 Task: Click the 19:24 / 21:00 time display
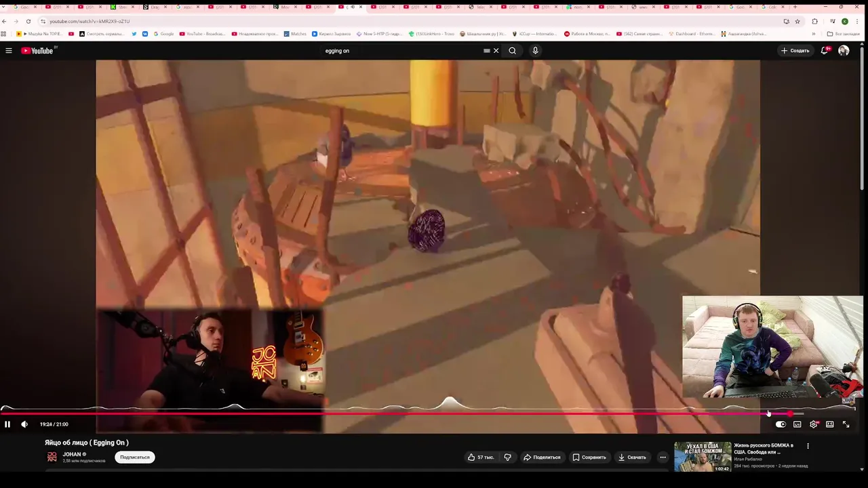[54, 424]
